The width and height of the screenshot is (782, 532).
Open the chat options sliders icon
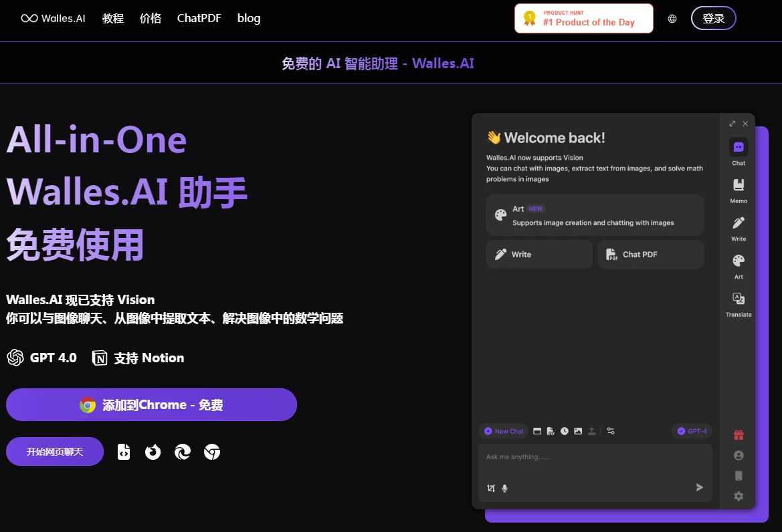(610, 431)
